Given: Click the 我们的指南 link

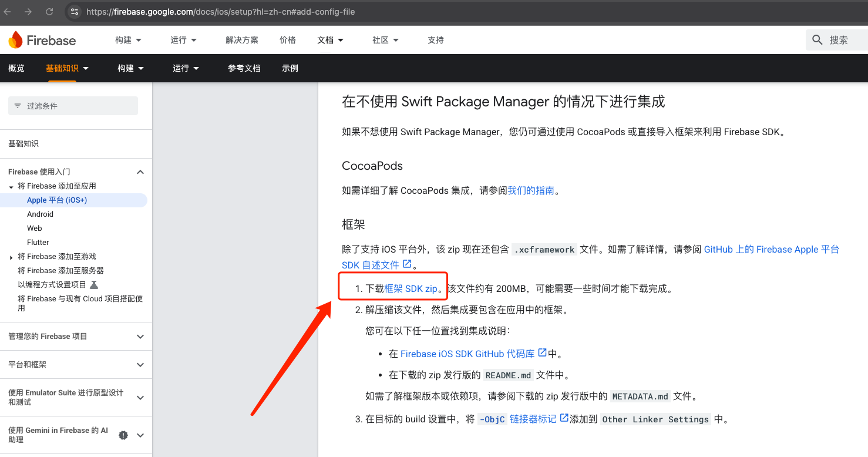Looking at the screenshot, I should (531, 190).
